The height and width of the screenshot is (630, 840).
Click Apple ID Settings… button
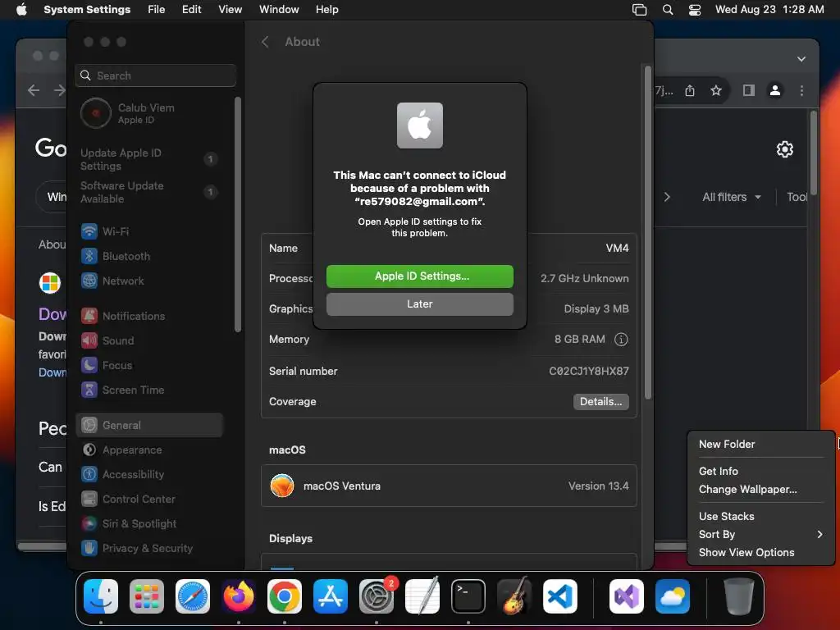pyautogui.click(x=420, y=276)
